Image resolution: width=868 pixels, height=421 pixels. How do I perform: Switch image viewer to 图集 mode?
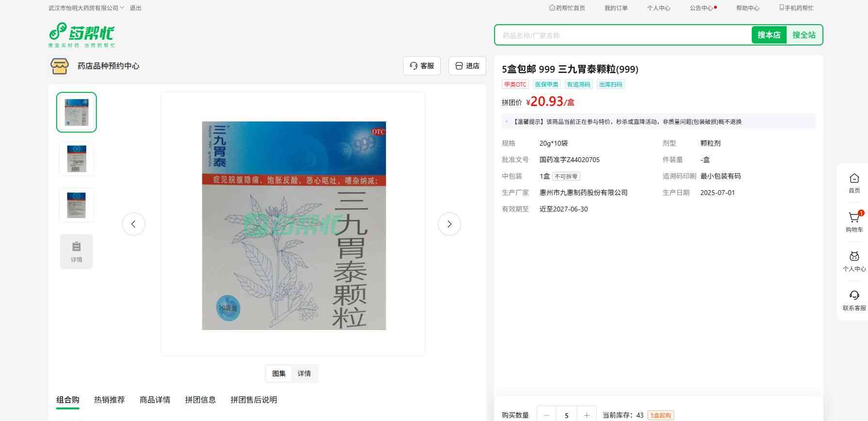[x=279, y=374]
